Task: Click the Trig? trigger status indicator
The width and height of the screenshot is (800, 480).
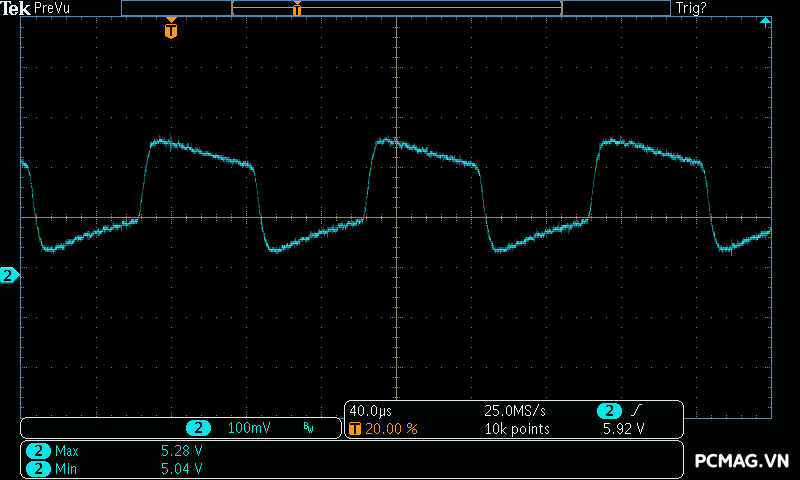Action: point(693,8)
